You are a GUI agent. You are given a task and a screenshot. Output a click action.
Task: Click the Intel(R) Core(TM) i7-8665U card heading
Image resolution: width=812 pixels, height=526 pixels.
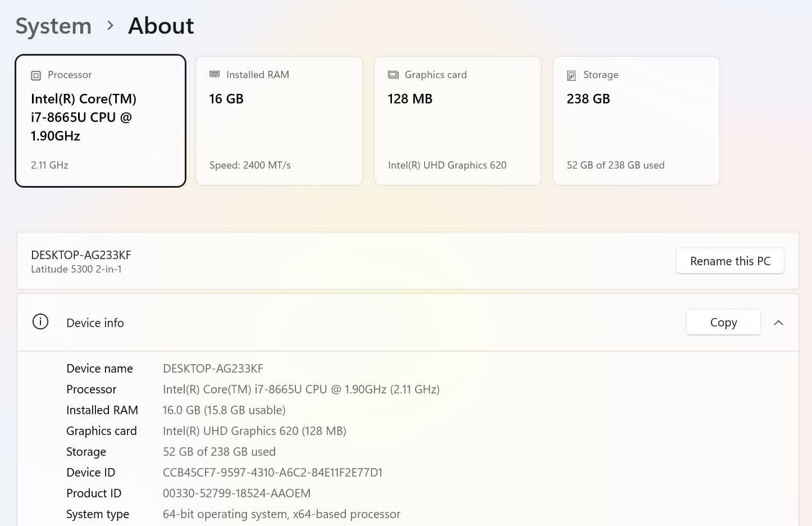pos(84,117)
